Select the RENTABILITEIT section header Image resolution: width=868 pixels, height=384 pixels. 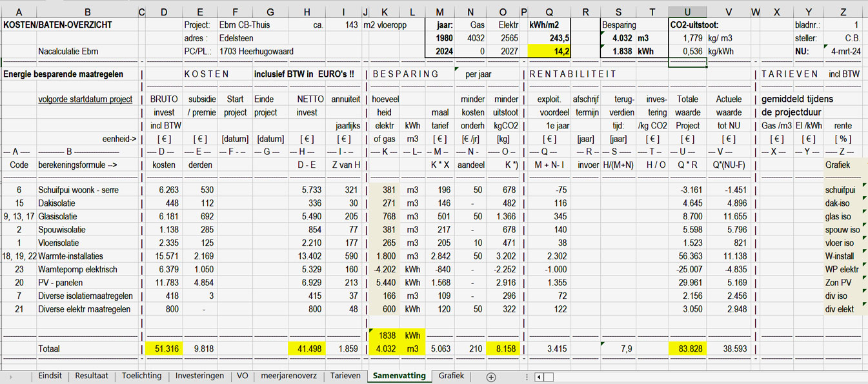573,74
